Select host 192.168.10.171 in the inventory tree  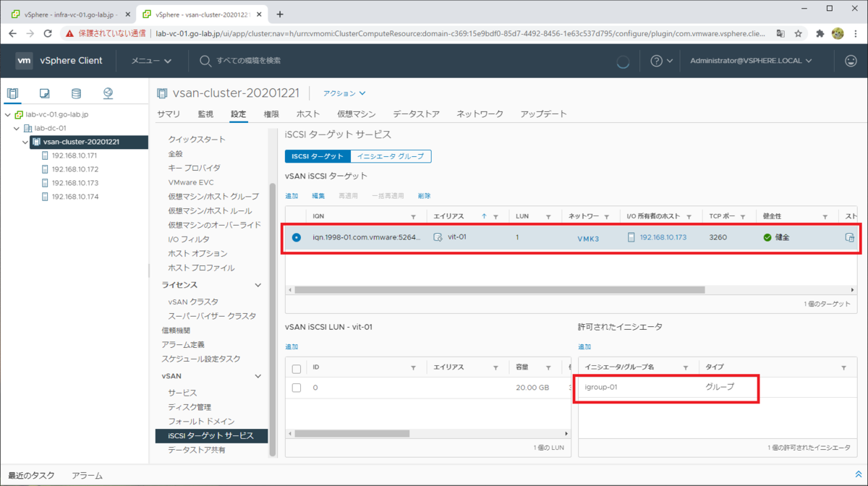75,155
